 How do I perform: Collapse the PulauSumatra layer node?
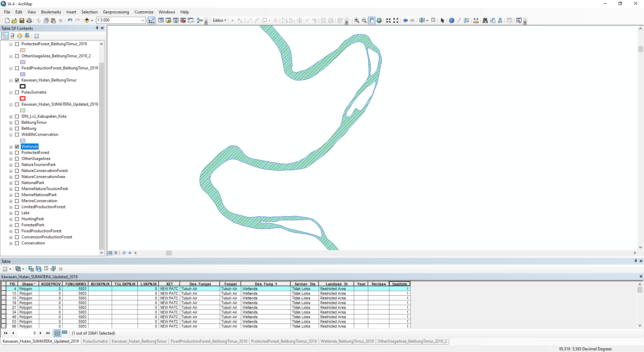[11, 93]
